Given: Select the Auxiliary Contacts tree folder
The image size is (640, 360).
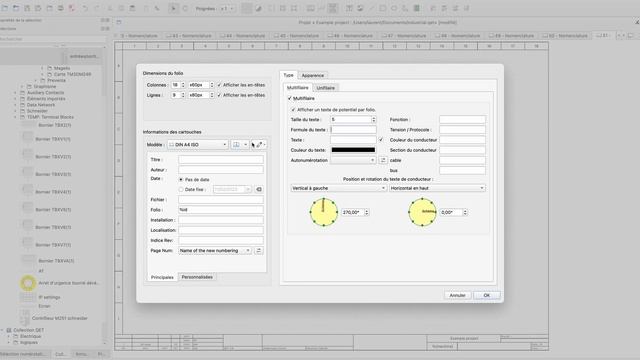Looking at the screenshot, I should [45, 93].
